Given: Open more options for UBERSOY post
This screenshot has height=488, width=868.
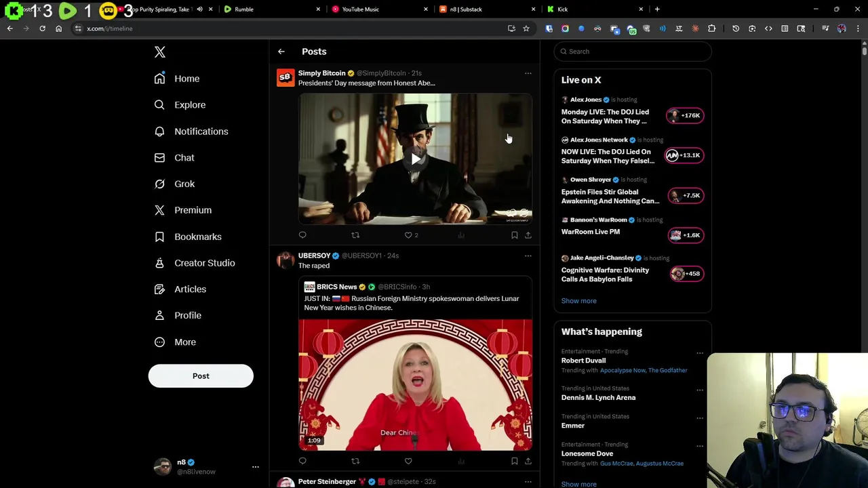Looking at the screenshot, I should pos(528,256).
